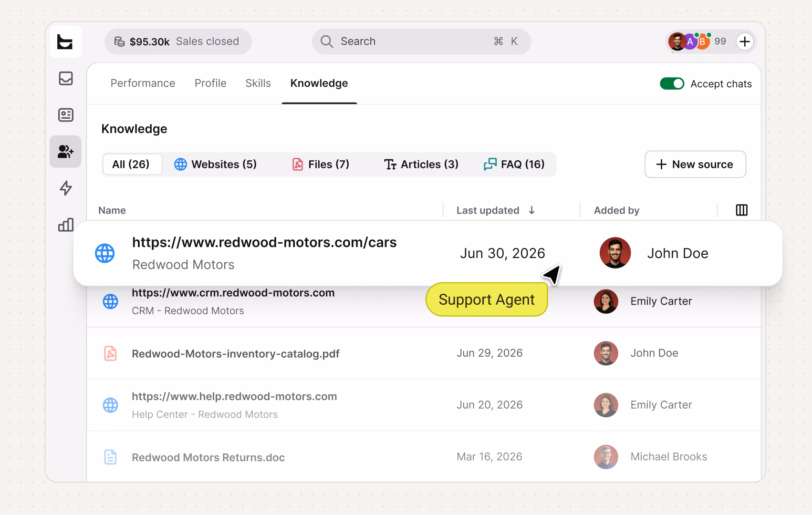Click the app logo in the top left
This screenshot has height=515, width=812.
point(65,42)
